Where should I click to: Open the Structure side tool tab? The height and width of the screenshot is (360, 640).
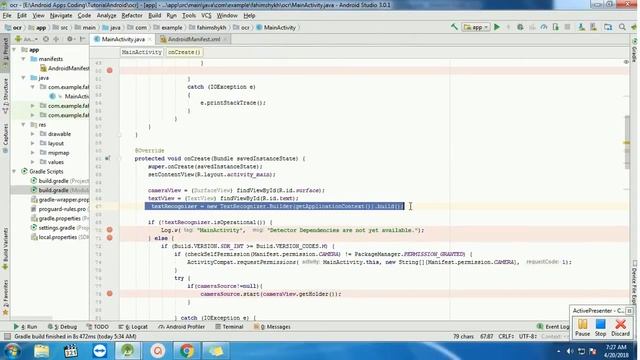(5, 96)
